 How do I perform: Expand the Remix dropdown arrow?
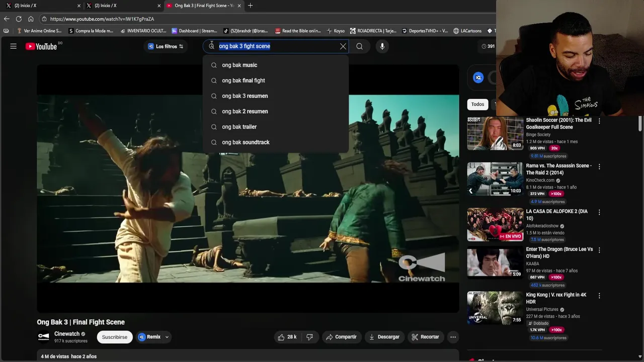tap(167, 337)
